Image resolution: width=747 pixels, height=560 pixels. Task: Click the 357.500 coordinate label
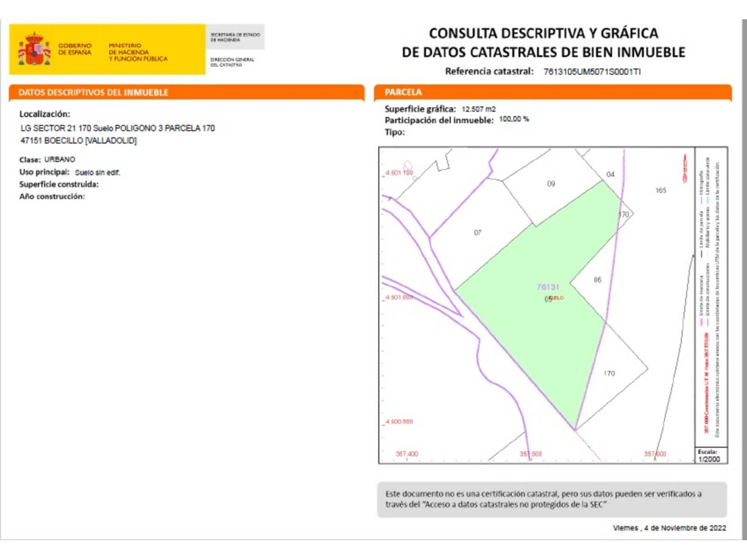530,454
